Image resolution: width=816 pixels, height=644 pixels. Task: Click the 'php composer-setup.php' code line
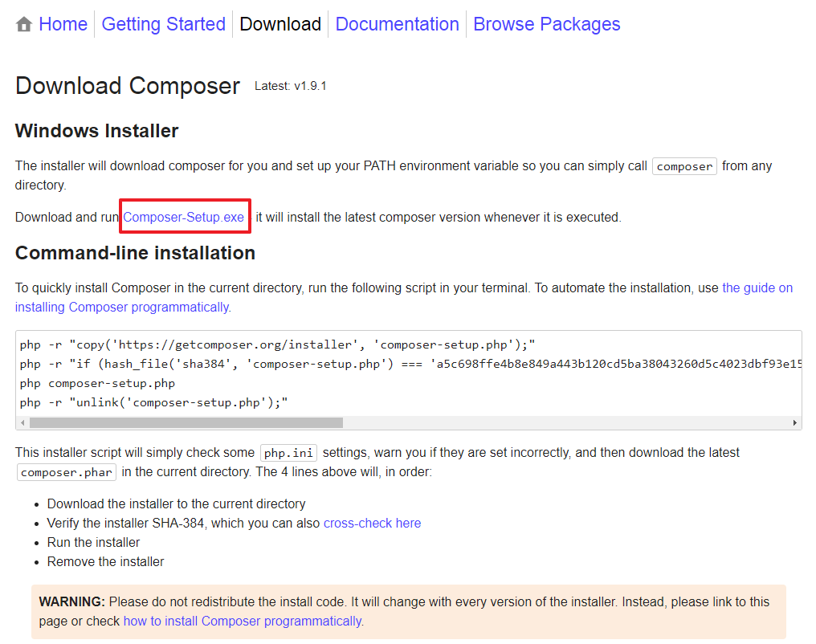coord(97,383)
